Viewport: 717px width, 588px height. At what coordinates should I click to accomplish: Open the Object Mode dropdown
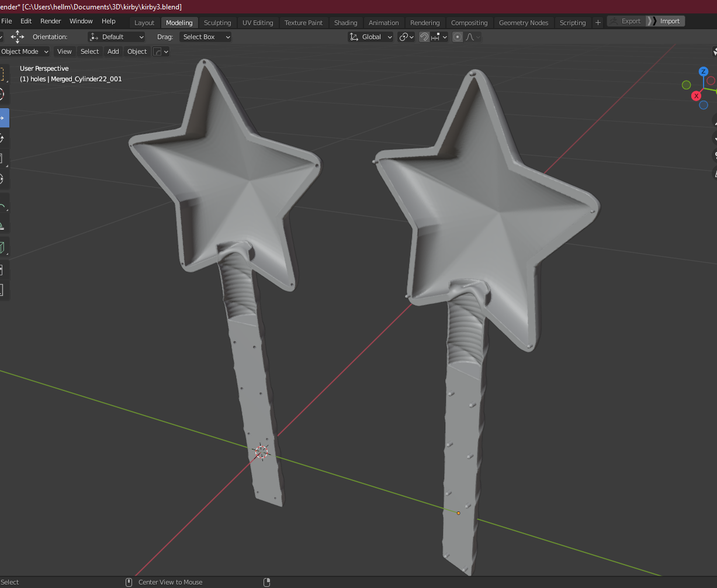point(25,51)
